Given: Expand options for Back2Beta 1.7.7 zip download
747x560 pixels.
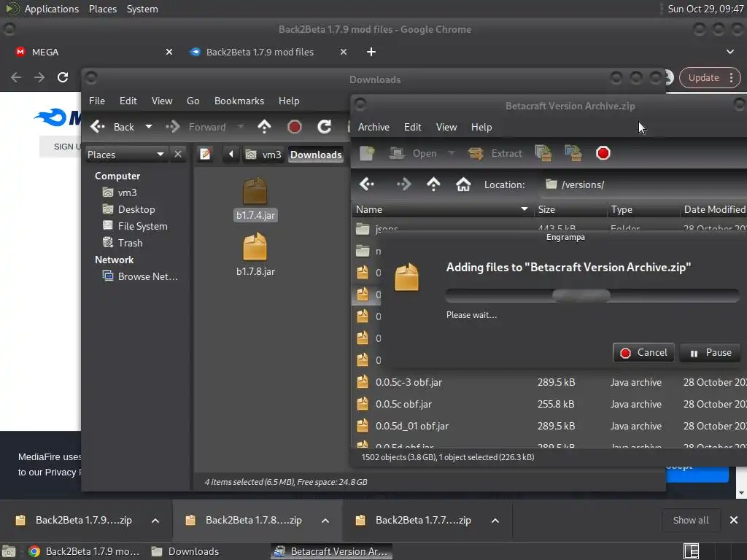Looking at the screenshot, I should tap(495, 521).
